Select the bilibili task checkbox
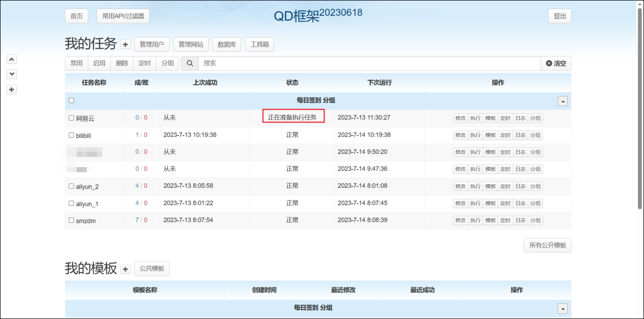 pos(72,135)
